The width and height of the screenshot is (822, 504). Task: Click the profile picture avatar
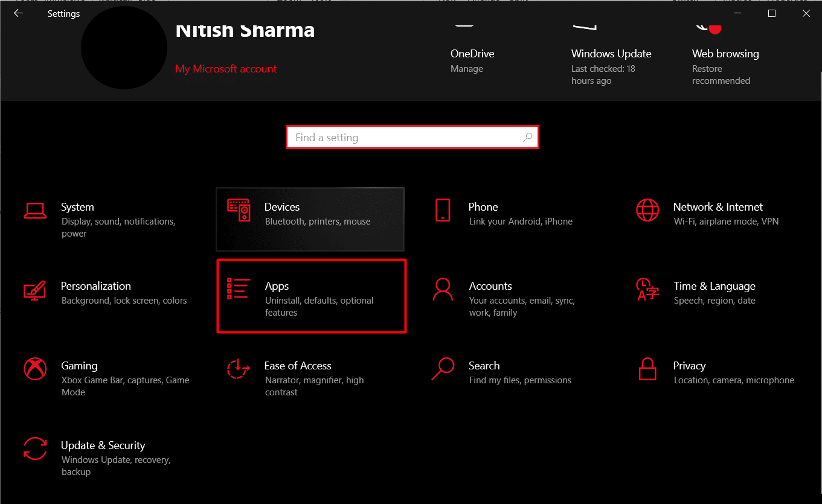124,48
